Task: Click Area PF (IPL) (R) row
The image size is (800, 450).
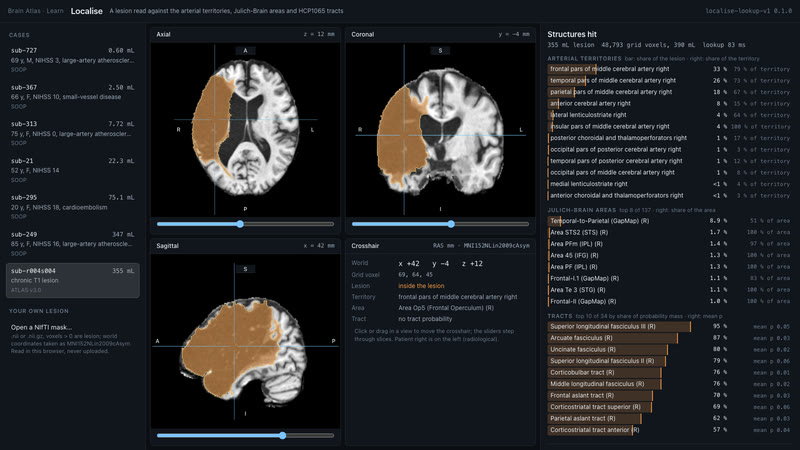Action: tap(669, 267)
